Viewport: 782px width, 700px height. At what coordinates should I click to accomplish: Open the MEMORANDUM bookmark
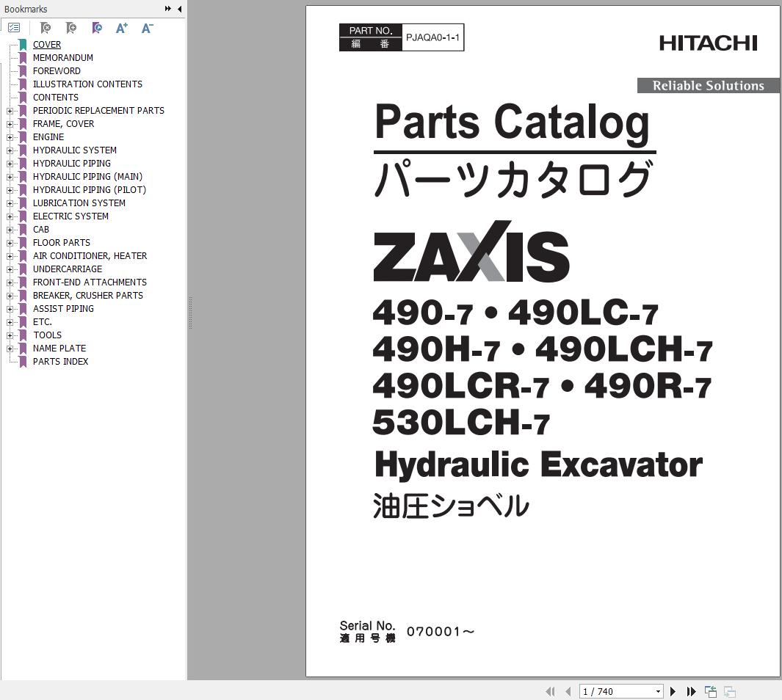(x=63, y=58)
